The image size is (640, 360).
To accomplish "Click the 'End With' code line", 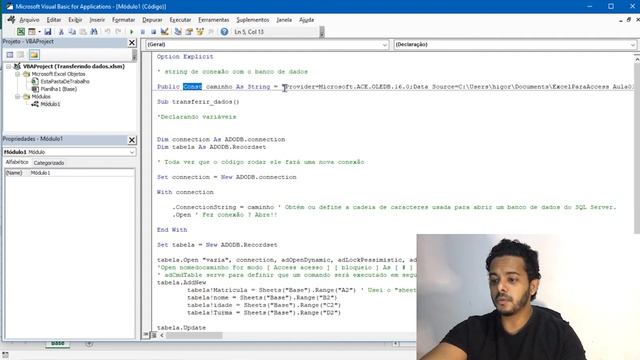I will [x=172, y=230].
